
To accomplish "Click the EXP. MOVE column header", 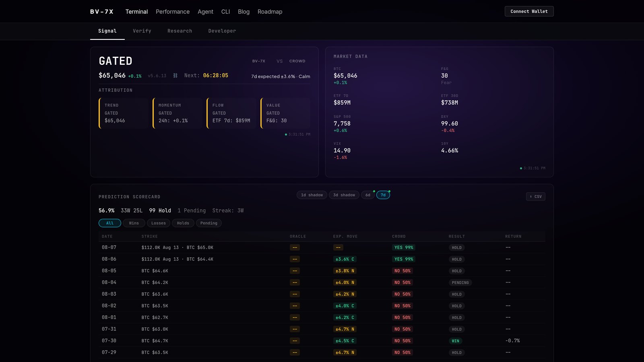I will [x=345, y=237].
